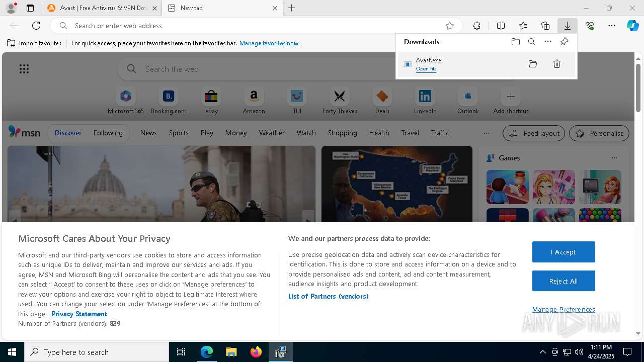Open List of Partners (vendors) link
This screenshot has height=362, width=644.
coord(328,296)
